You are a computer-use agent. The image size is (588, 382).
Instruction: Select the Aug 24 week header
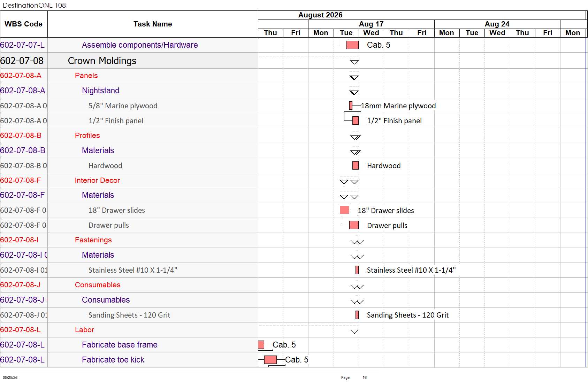(x=497, y=24)
